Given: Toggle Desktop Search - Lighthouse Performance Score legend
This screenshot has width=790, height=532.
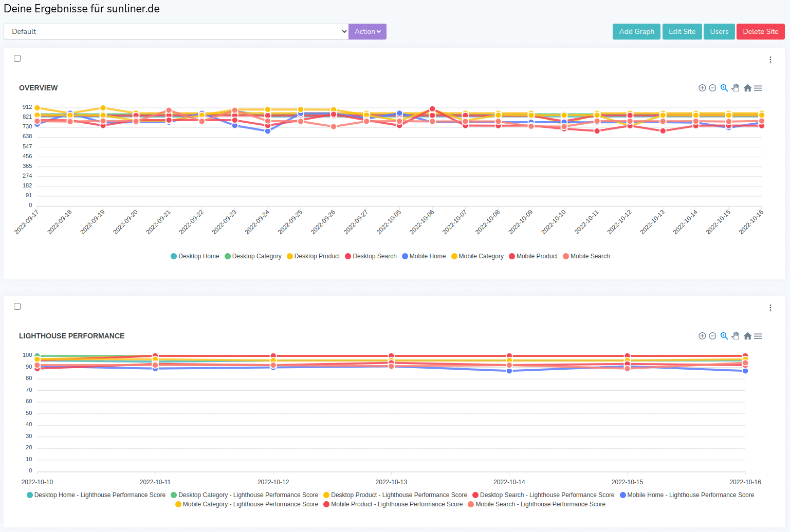Looking at the screenshot, I should [x=543, y=495].
